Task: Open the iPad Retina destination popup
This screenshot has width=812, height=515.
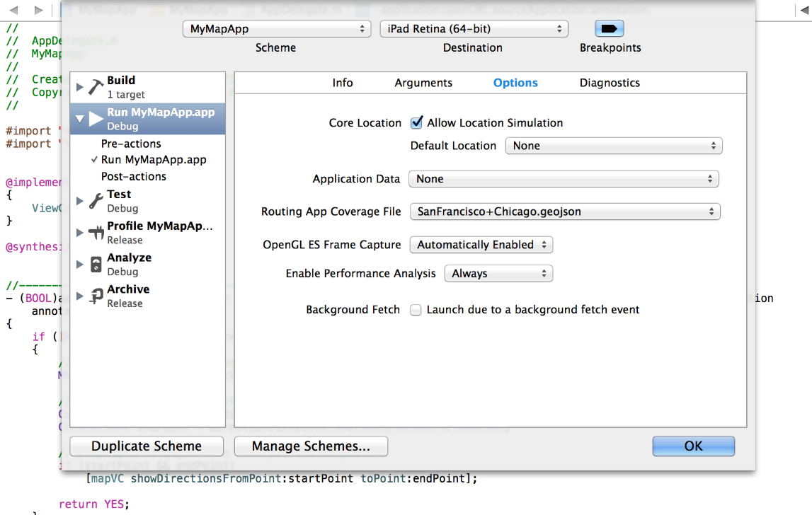Action: (x=474, y=29)
